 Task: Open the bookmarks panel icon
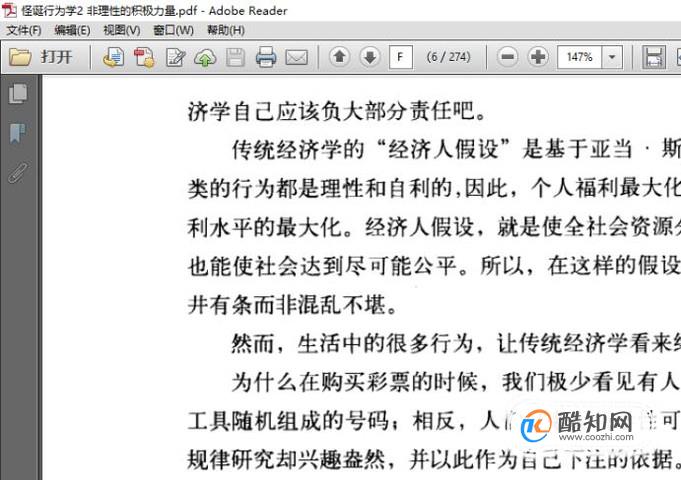coord(18,133)
